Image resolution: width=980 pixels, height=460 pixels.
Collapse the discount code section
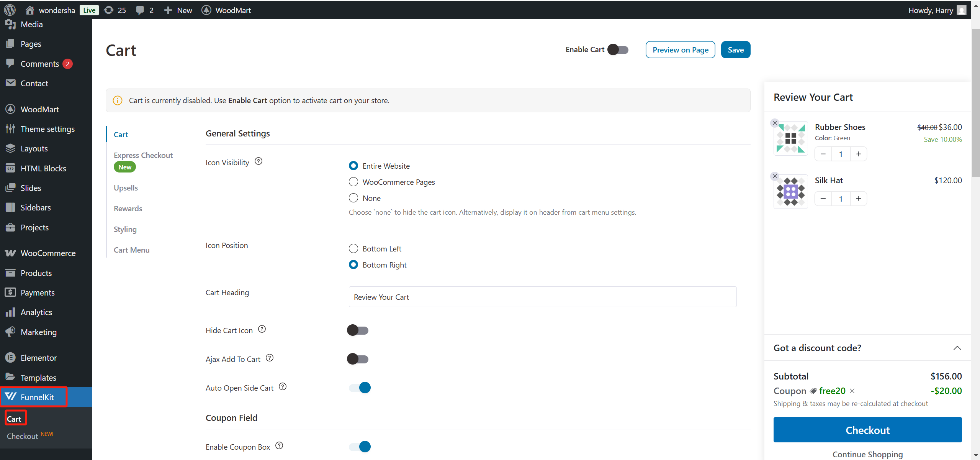pos(957,348)
